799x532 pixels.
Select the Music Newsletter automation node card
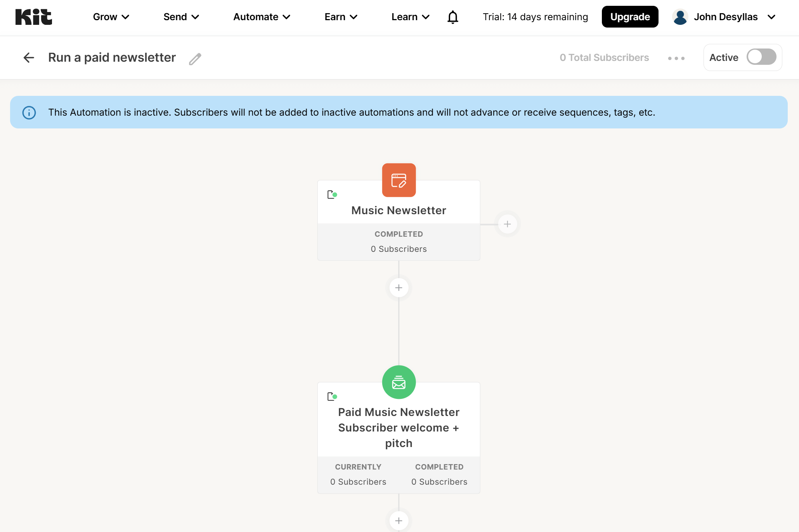[399, 210]
